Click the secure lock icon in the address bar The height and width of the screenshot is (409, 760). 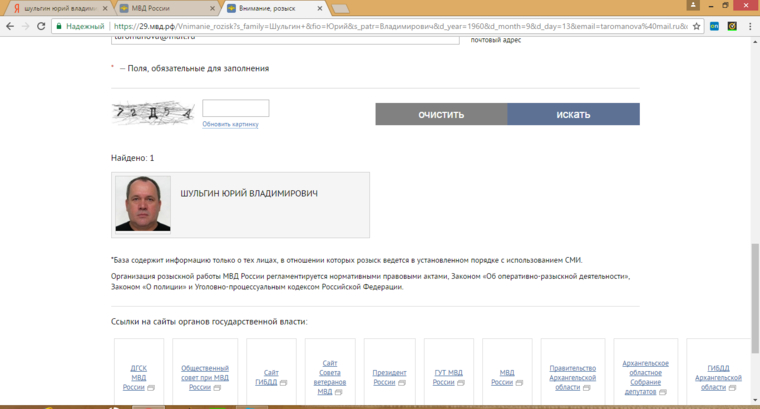coord(59,26)
